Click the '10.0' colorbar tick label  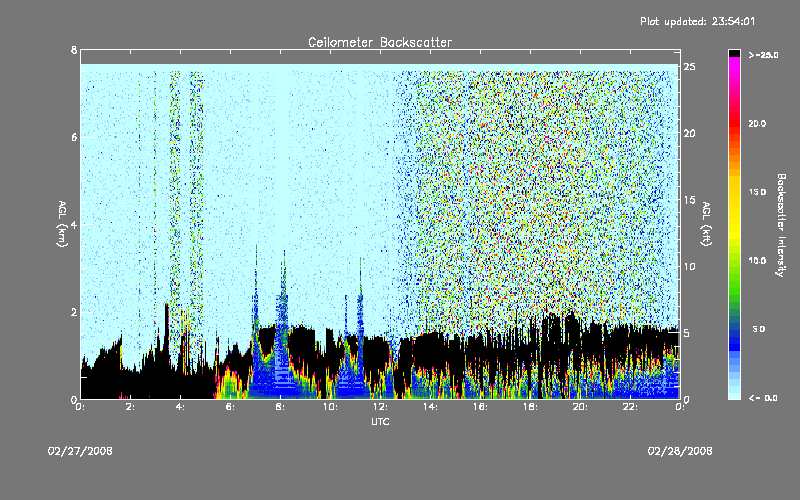pos(757,260)
